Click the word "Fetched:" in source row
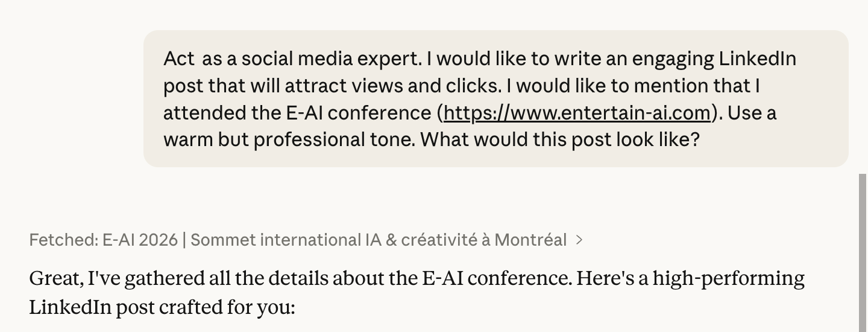 [x=63, y=240]
